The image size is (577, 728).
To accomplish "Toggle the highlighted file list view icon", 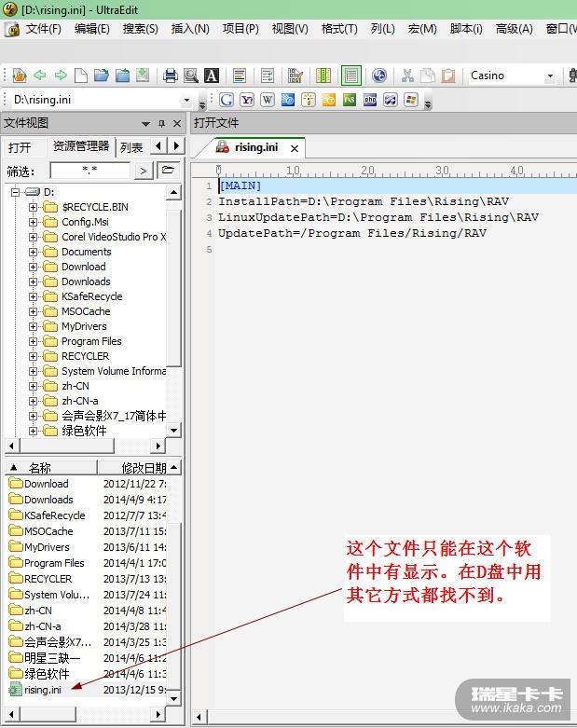I will click(x=351, y=76).
